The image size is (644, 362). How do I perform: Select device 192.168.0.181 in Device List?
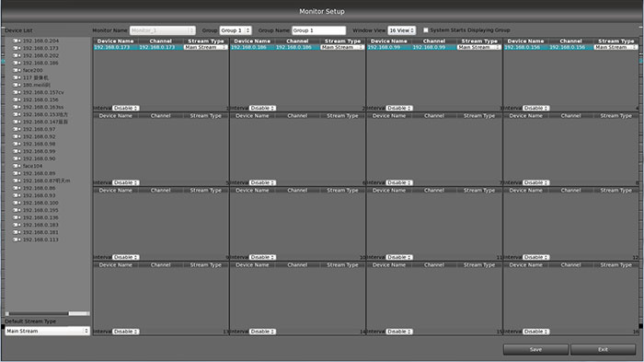[x=40, y=232]
